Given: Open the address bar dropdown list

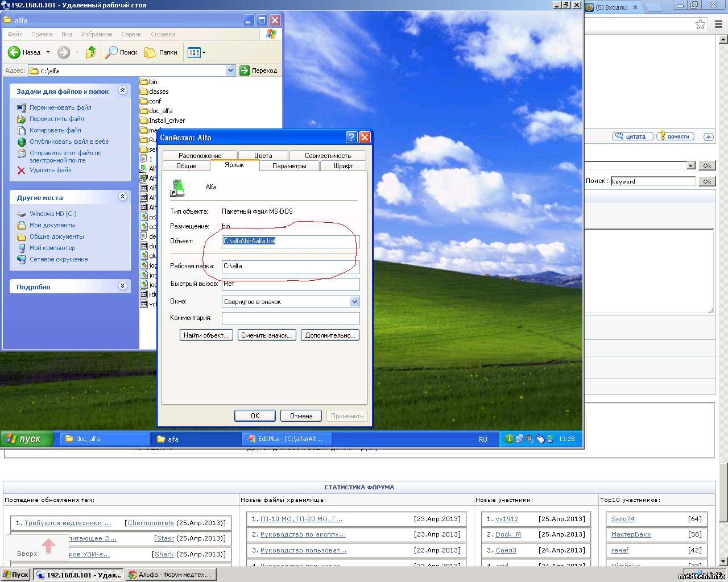Looking at the screenshot, I should click(230, 70).
